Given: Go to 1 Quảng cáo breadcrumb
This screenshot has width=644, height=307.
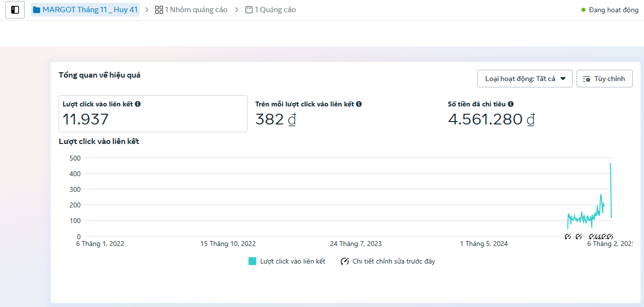Looking at the screenshot, I should coord(271,10).
